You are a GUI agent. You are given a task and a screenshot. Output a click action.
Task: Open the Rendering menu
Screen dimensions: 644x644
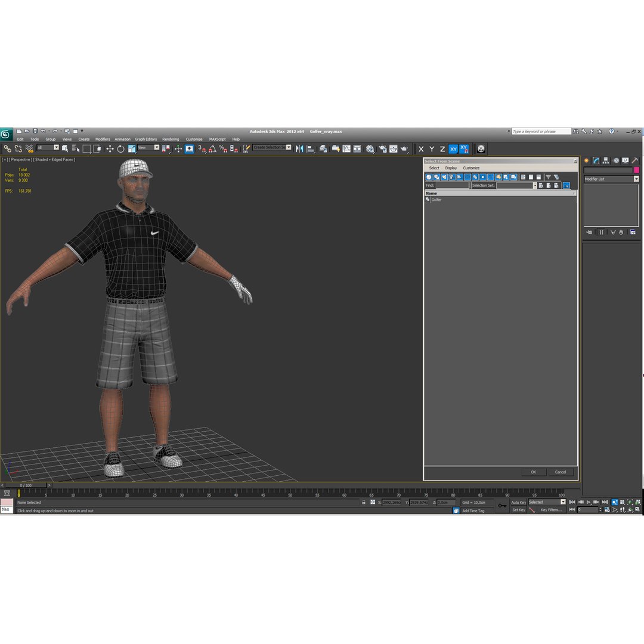171,139
